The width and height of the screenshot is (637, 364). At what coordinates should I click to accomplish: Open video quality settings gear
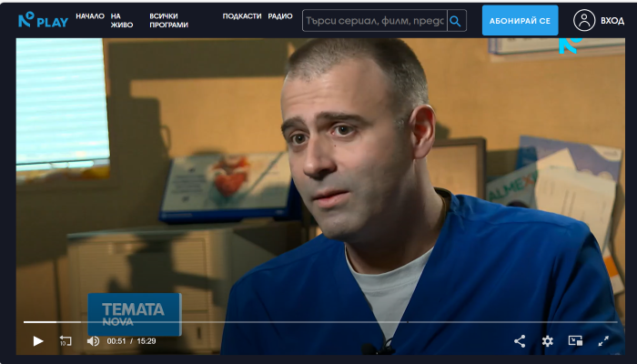click(547, 341)
